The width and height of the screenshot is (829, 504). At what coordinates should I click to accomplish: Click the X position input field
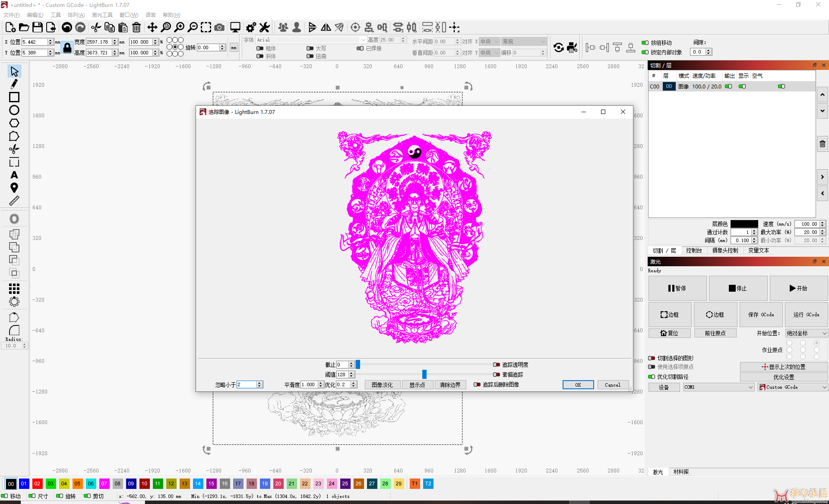coord(35,42)
